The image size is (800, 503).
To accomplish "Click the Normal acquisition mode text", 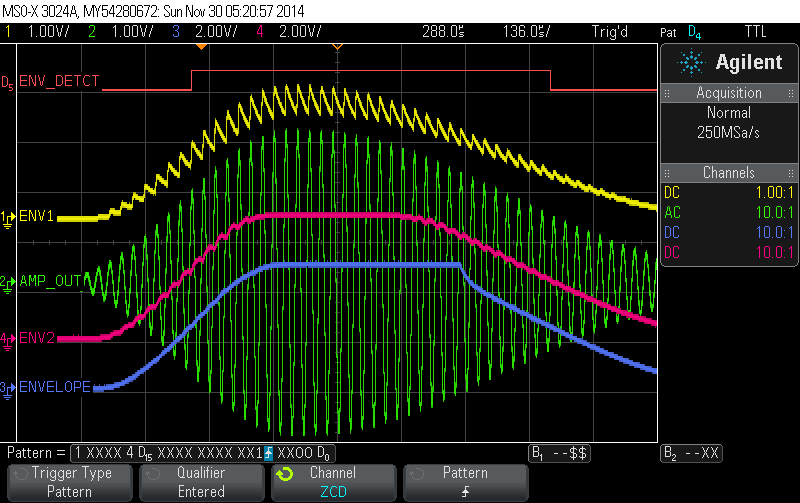I will [x=729, y=112].
